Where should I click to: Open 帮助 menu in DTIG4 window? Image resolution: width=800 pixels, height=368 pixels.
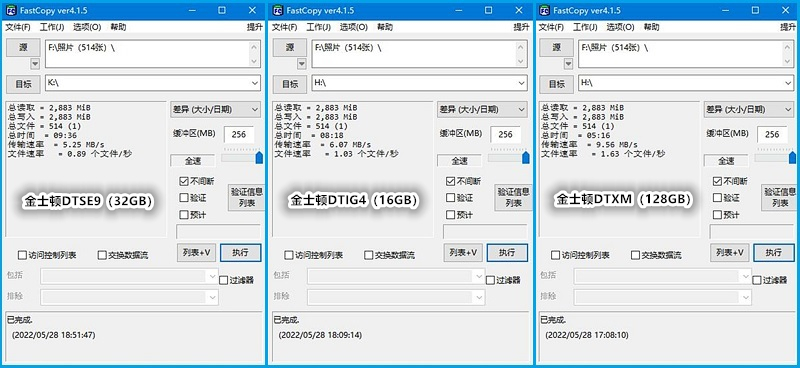tap(385, 27)
